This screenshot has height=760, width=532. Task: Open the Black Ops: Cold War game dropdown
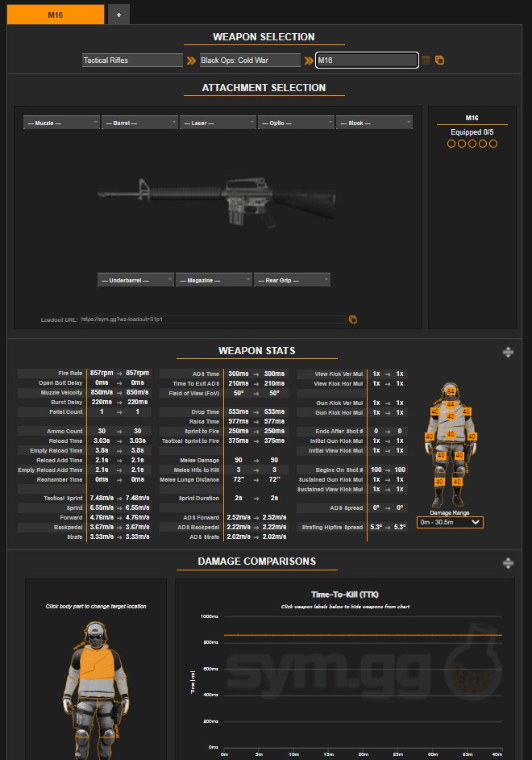250,60
